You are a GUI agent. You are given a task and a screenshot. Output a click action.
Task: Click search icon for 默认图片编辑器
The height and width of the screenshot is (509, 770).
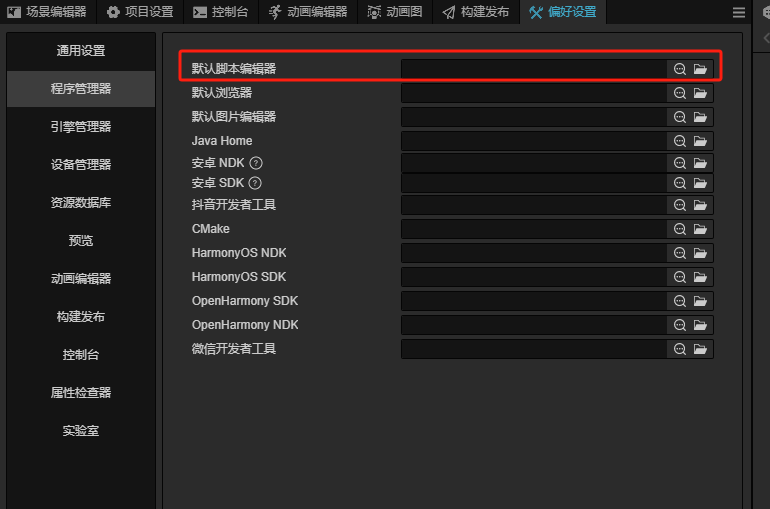tap(680, 117)
